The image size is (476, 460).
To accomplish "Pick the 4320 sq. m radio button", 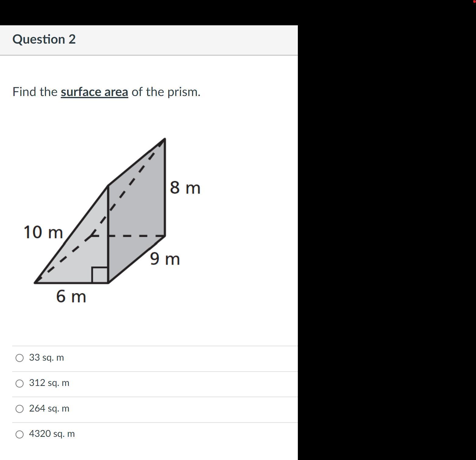I will click(19, 434).
